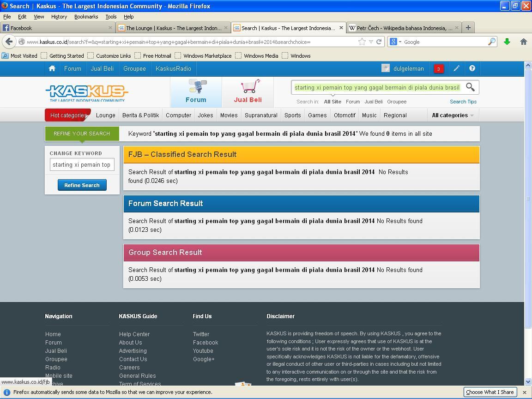
Task: Open a new tab with the plus button
Action: click(468, 28)
